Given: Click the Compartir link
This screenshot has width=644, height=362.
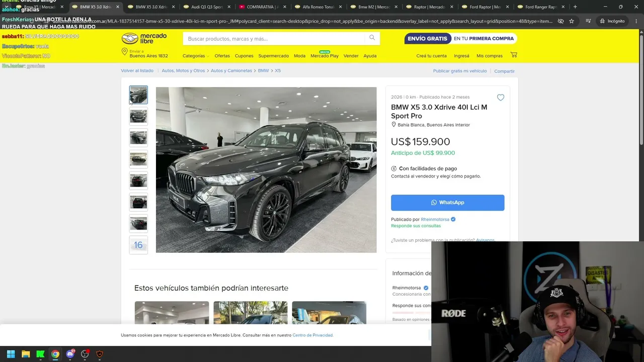Looking at the screenshot, I should [504, 71].
